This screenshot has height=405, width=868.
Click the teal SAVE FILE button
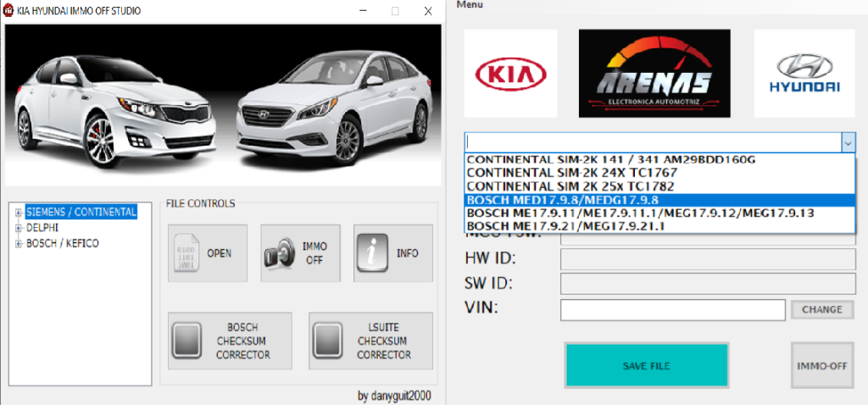[647, 366]
